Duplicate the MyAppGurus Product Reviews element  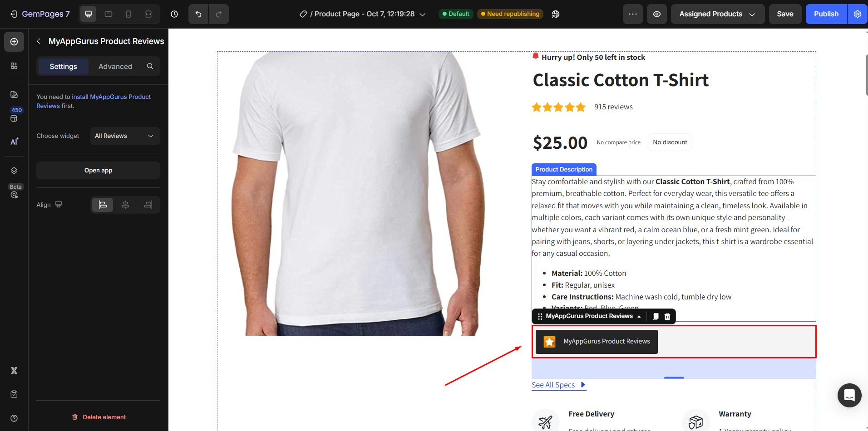point(656,316)
